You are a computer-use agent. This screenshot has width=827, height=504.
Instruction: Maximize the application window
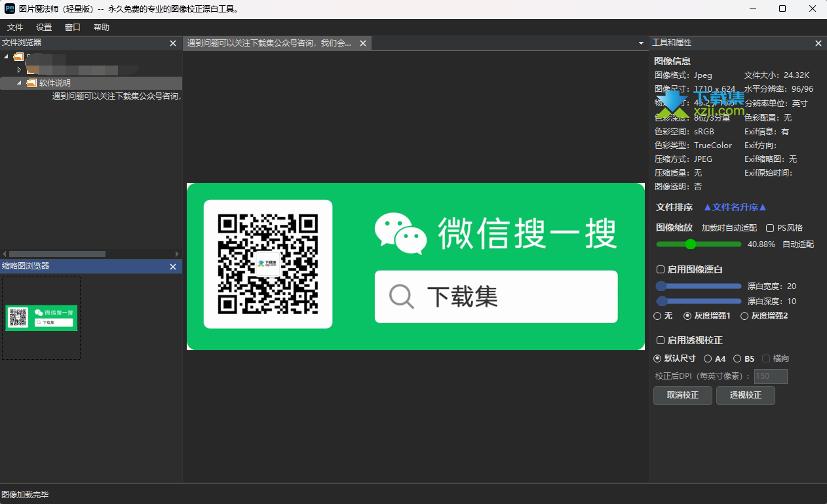pyautogui.click(x=782, y=9)
